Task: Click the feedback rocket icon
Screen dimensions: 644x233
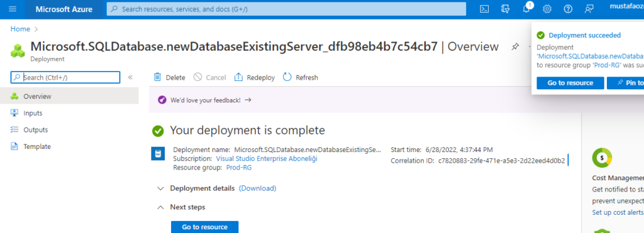Action: point(163,100)
